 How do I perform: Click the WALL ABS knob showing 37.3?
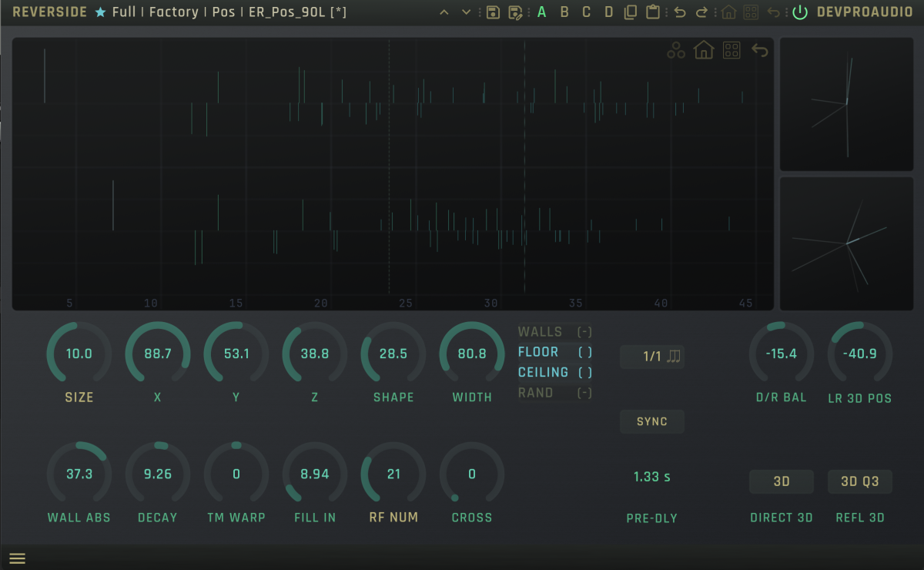(79, 474)
